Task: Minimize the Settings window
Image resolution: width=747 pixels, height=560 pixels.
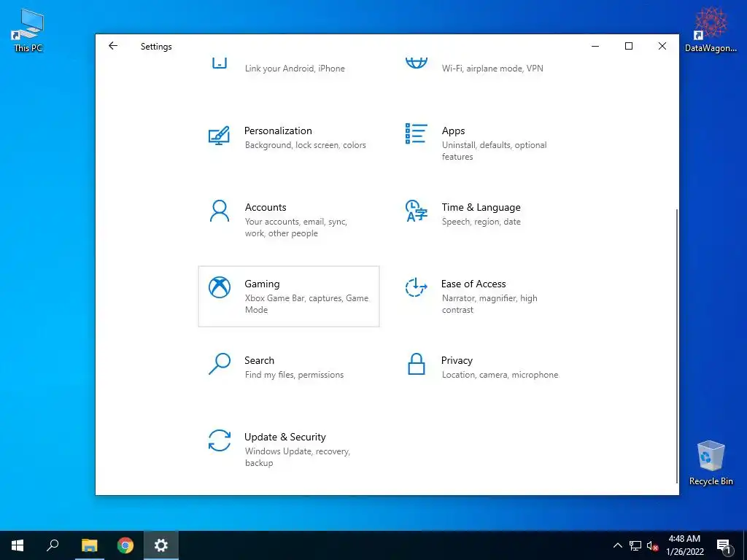Action: (595, 46)
